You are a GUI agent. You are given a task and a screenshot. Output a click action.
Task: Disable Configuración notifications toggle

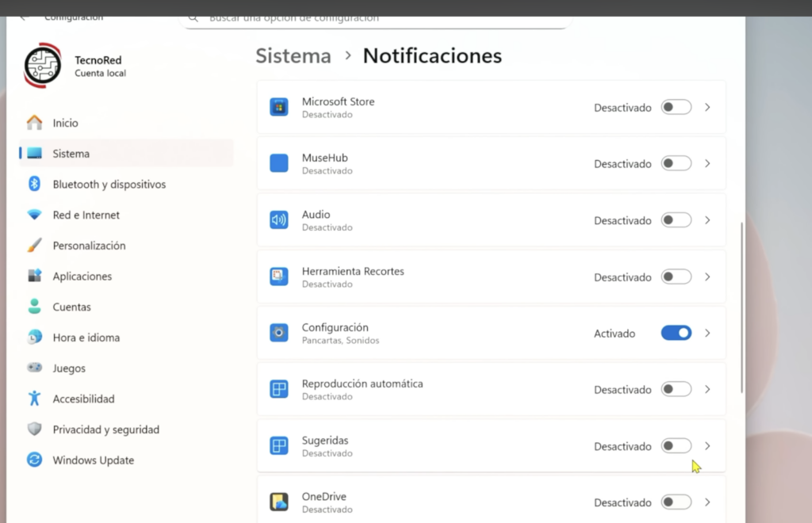click(676, 333)
